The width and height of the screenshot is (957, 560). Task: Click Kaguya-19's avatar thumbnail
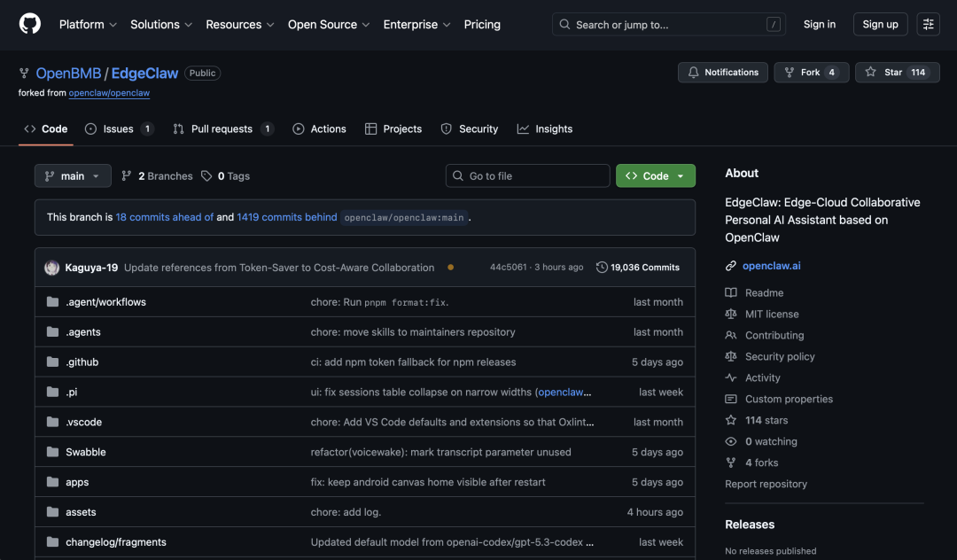pos(52,268)
